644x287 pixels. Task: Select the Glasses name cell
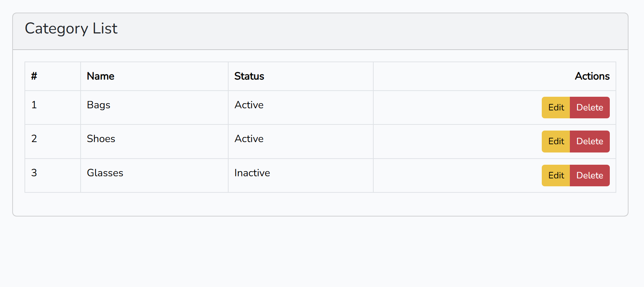154,176
